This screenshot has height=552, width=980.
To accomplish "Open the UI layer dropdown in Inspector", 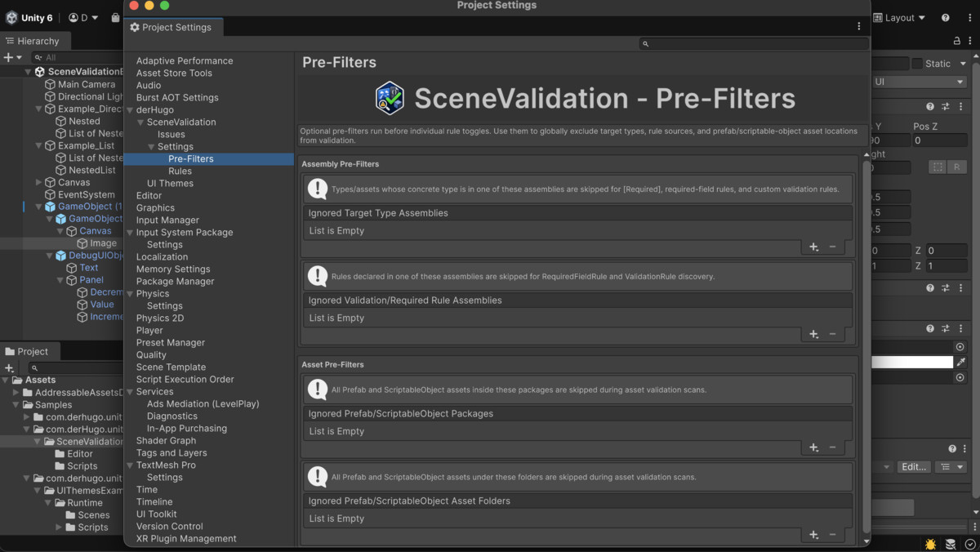I will (x=919, y=82).
